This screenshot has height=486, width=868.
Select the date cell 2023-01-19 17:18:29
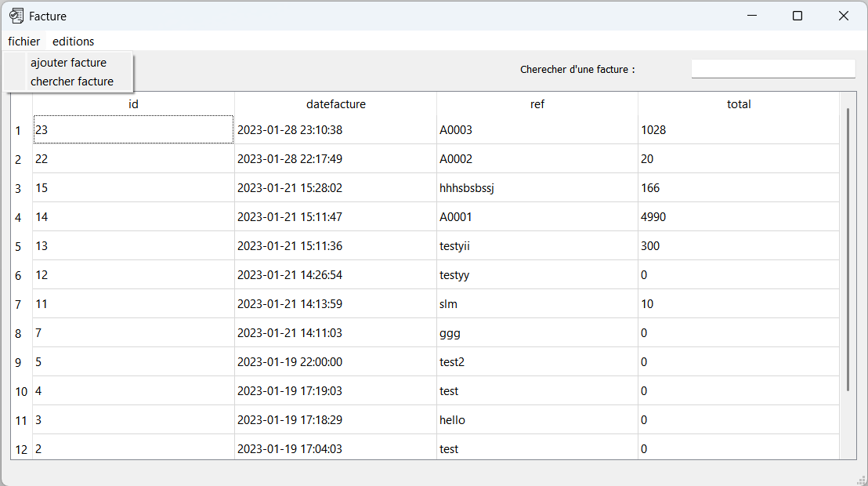coord(335,420)
